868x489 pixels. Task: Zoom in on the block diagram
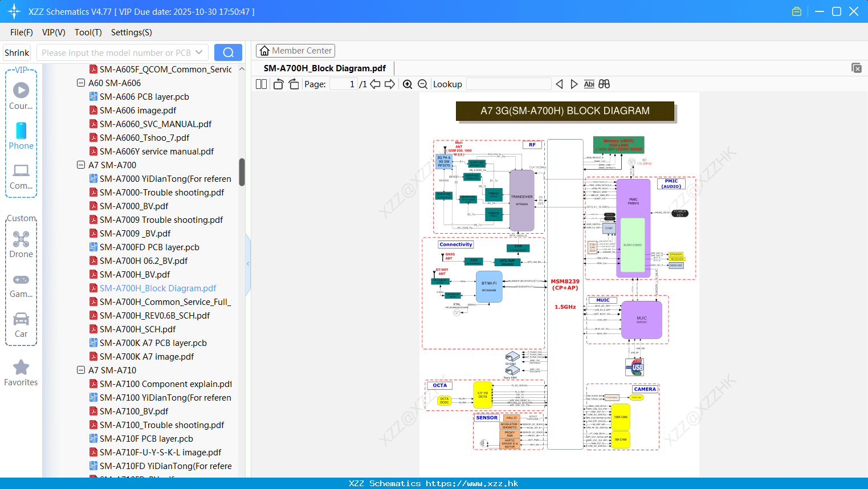[x=407, y=84]
